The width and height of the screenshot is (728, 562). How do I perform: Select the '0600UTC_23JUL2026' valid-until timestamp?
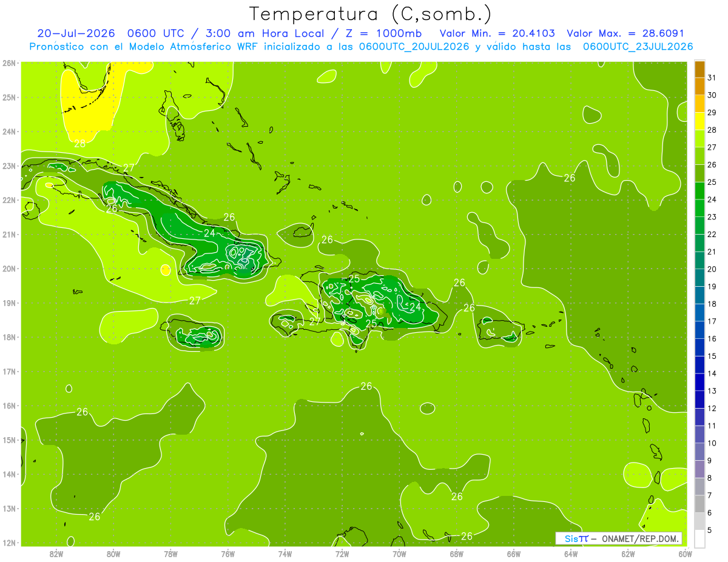click(638, 47)
